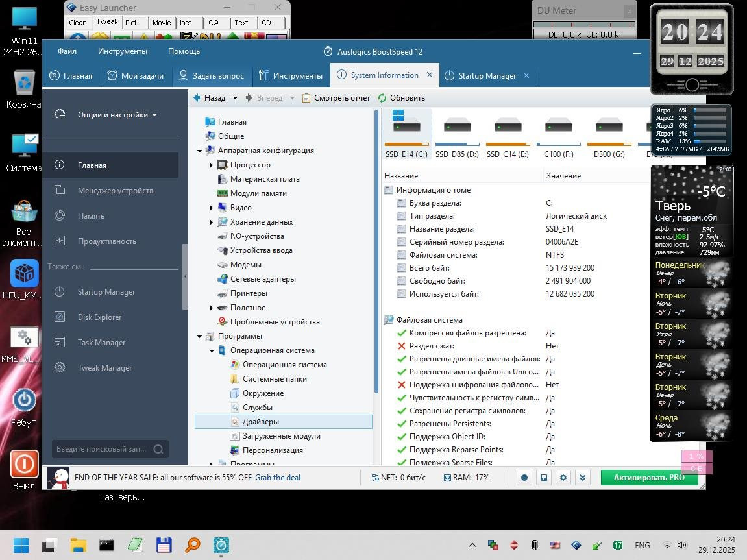Expand the Хранение данных tree node
The width and height of the screenshot is (747, 560).
(x=212, y=222)
